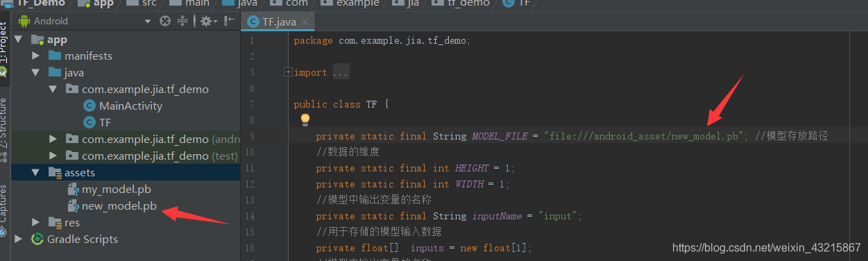Click the //模型存放路径 comment
868x261 pixels.
click(792, 136)
